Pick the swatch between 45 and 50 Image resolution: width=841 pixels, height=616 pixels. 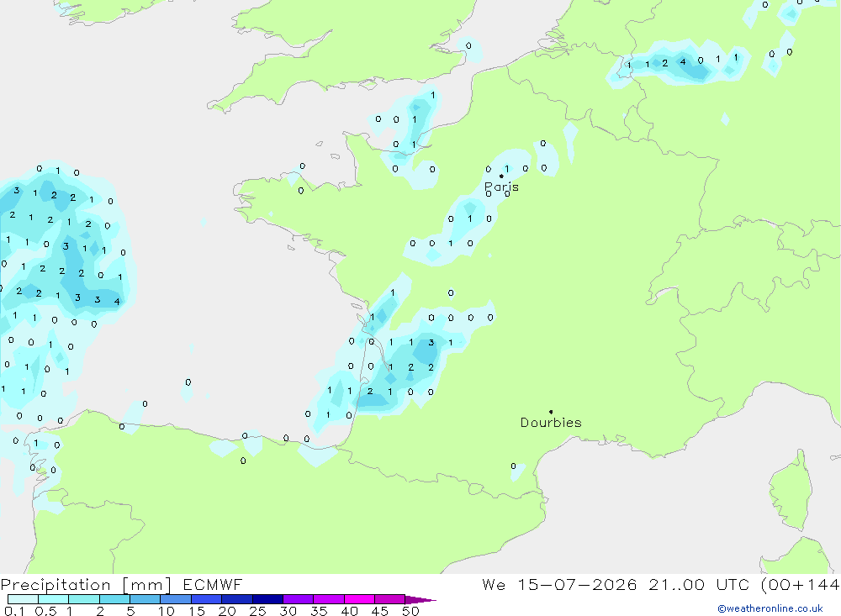(x=389, y=599)
